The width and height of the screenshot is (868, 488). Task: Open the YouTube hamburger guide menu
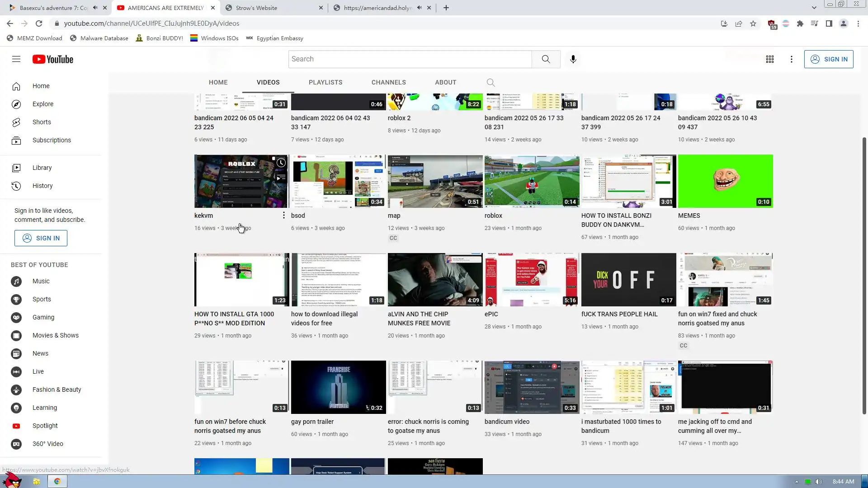(16, 59)
